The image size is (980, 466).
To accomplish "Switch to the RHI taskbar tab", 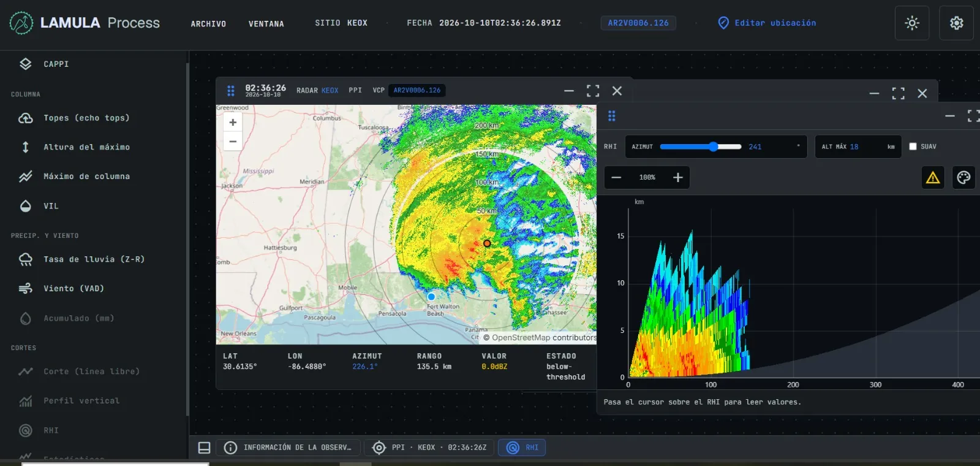I will pyautogui.click(x=522, y=448).
